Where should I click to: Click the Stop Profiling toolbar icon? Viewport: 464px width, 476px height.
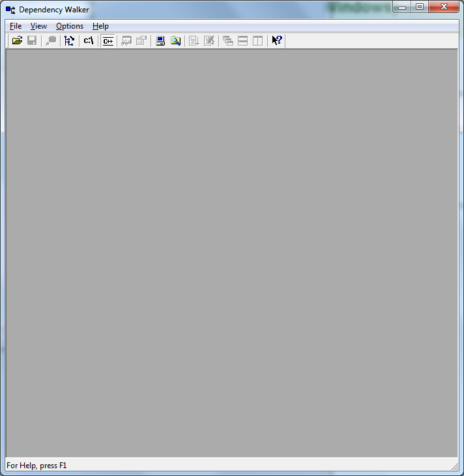point(209,40)
